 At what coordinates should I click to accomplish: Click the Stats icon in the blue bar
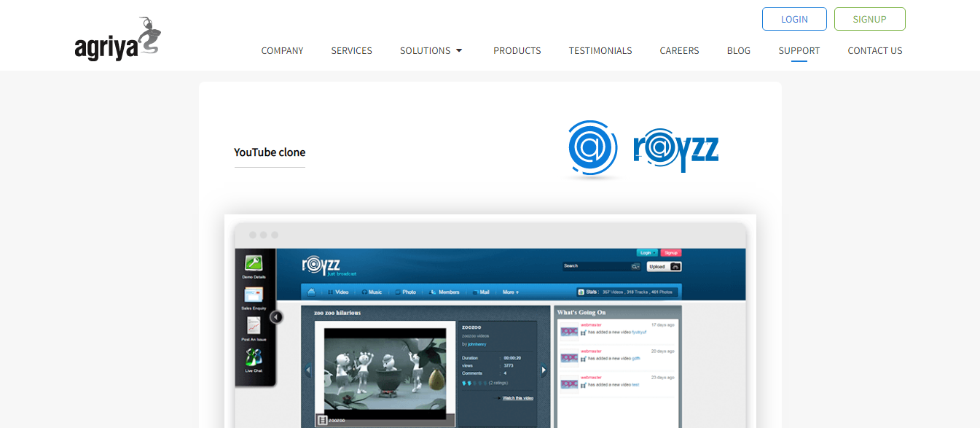click(x=581, y=292)
